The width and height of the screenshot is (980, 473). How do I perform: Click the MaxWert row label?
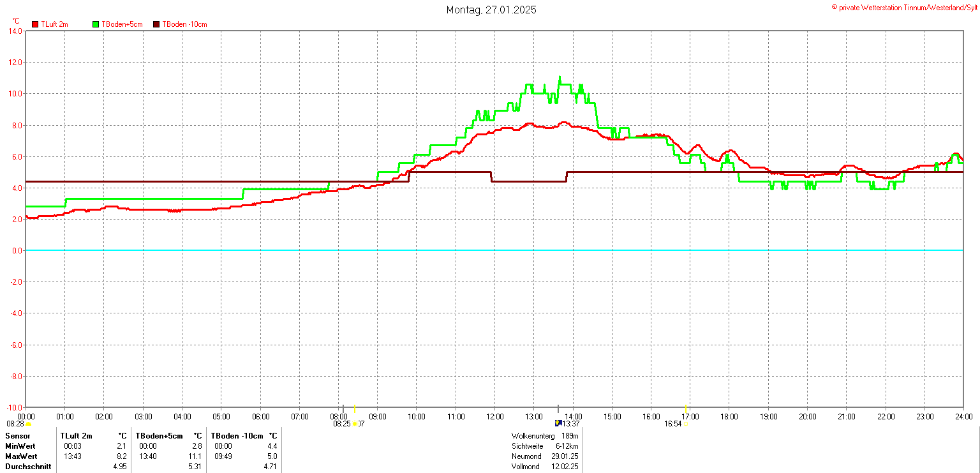coord(21,456)
